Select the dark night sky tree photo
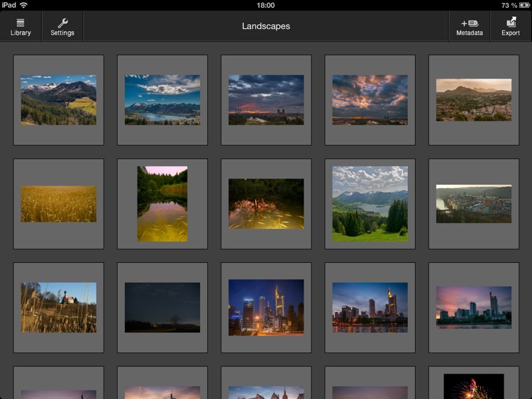Screen dimensions: 532x399 click(162, 308)
